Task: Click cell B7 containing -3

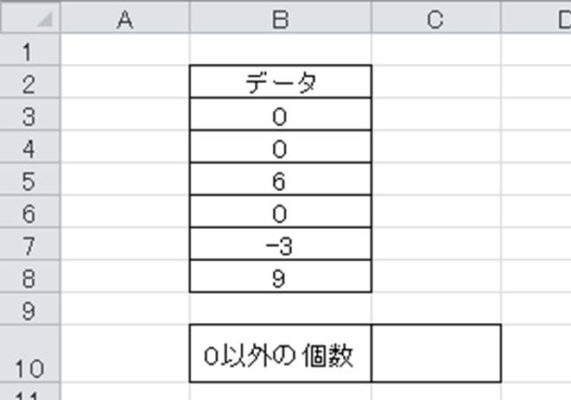Action: 280,244
